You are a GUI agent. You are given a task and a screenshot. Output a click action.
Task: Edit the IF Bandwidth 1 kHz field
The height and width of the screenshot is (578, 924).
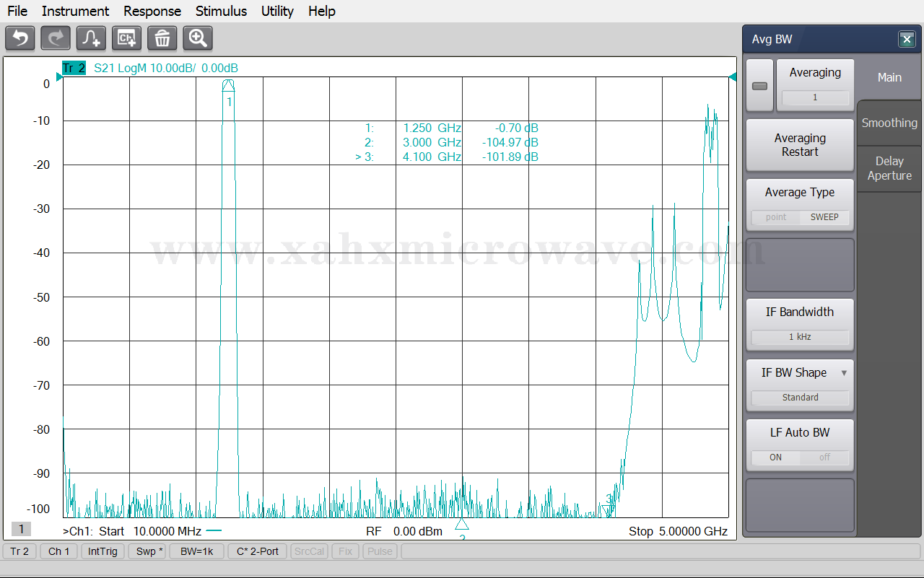click(800, 337)
